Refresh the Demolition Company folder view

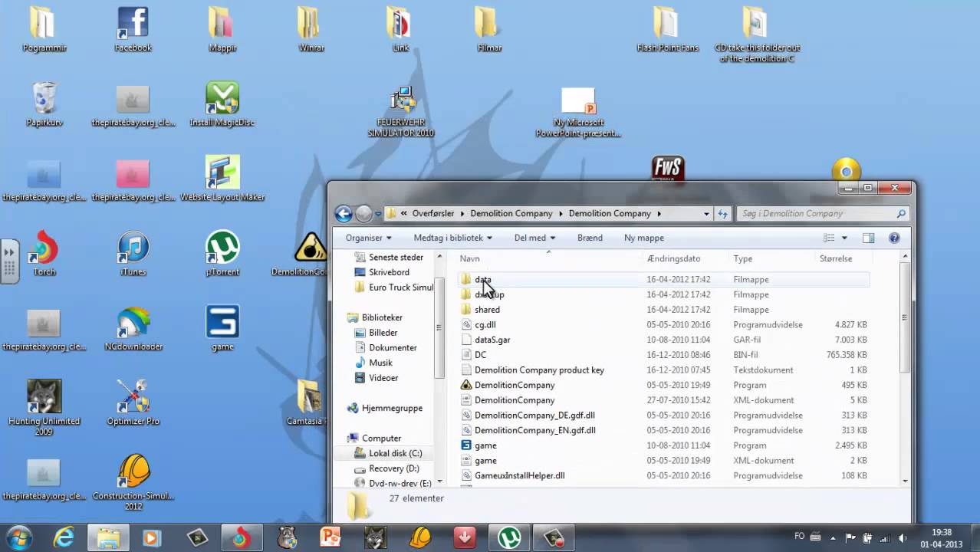722,214
